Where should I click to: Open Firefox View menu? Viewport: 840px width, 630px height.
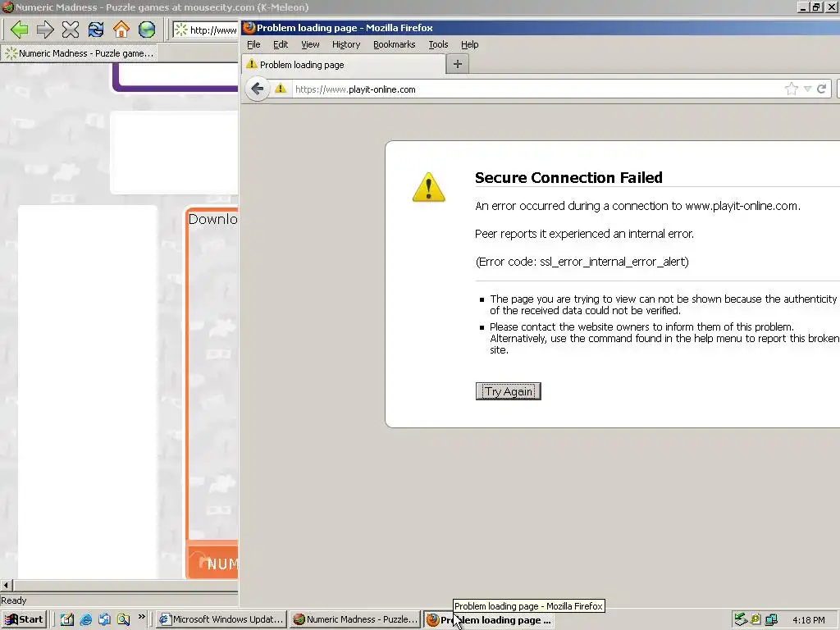[309, 44]
